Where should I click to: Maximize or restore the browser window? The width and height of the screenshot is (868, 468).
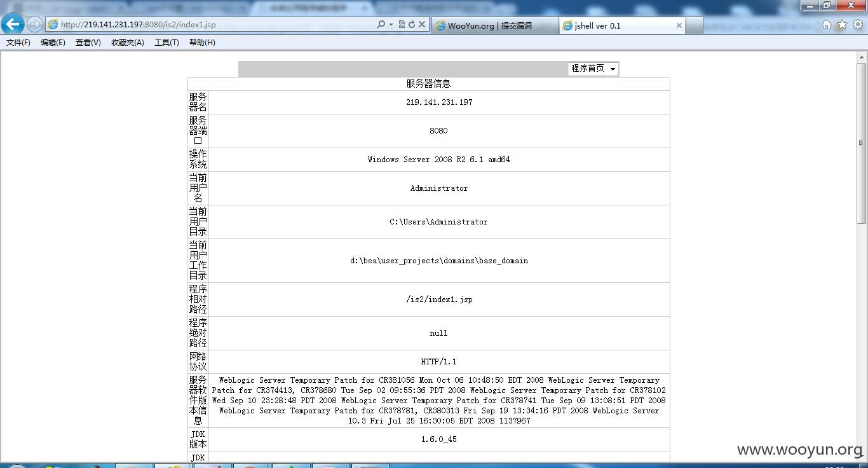(826, 6)
